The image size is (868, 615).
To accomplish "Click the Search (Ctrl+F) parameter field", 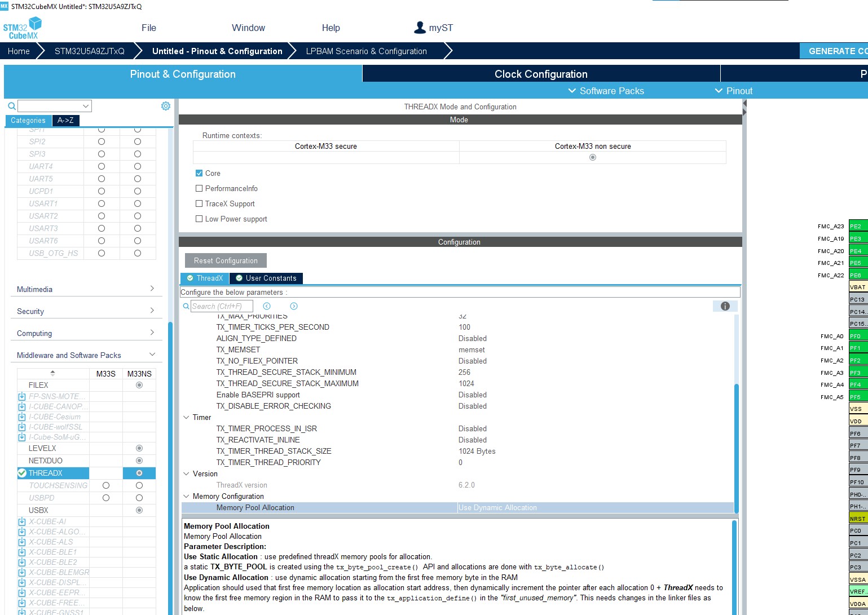I will coord(222,306).
